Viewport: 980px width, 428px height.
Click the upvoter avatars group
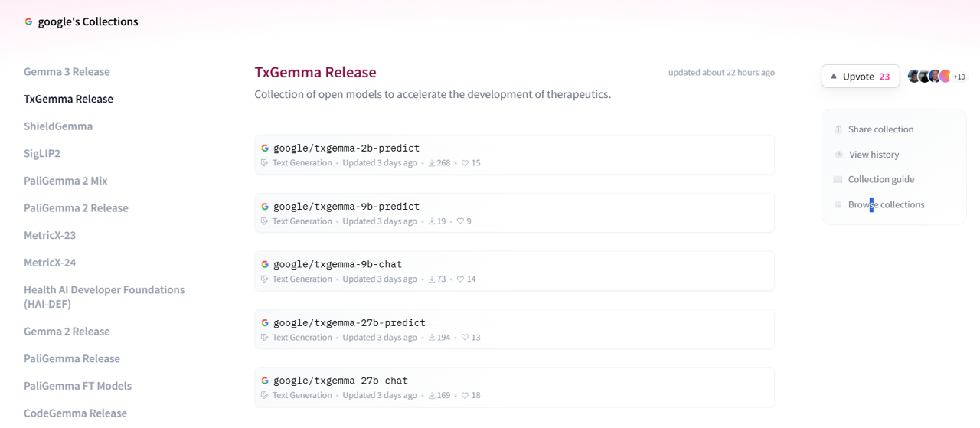(x=929, y=77)
